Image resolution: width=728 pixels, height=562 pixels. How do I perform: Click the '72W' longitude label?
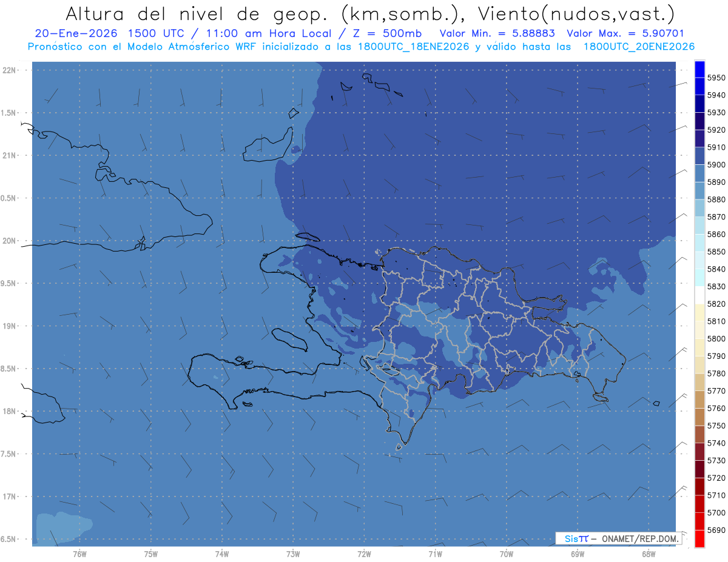pyautogui.click(x=364, y=554)
